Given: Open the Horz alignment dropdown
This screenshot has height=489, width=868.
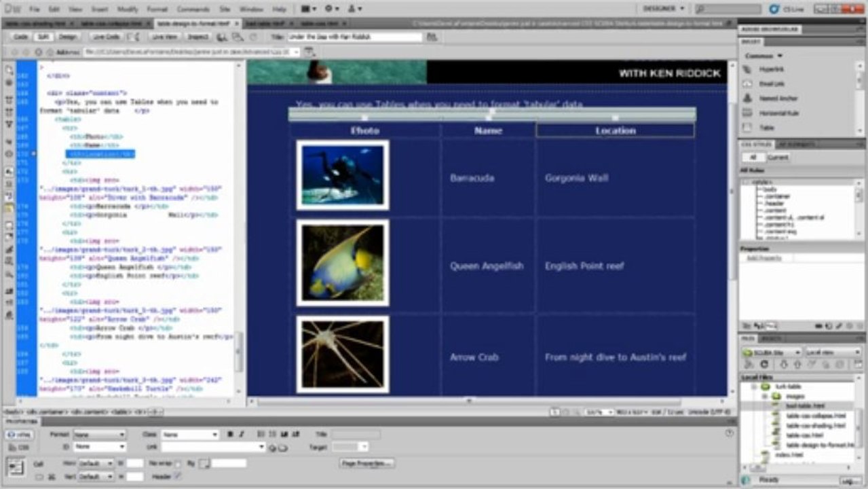Looking at the screenshot, I should coord(96,464).
